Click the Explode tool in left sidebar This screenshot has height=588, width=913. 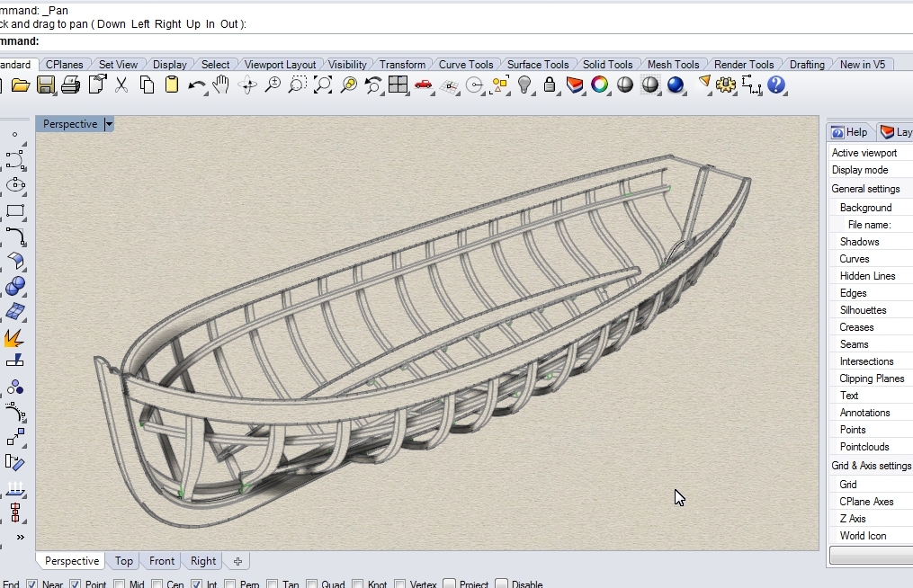click(14, 338)
